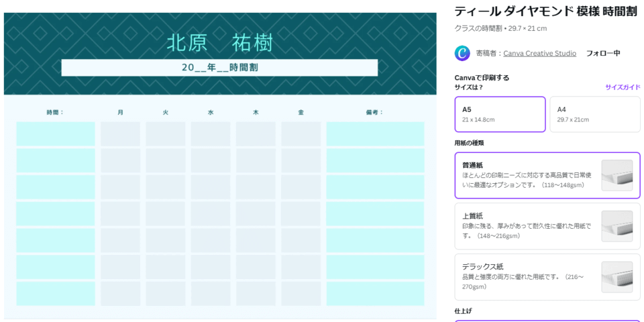Open the Canva Creative Studio contributor link
This screenshot has height=322, width=644.
[x=539, y=53]
